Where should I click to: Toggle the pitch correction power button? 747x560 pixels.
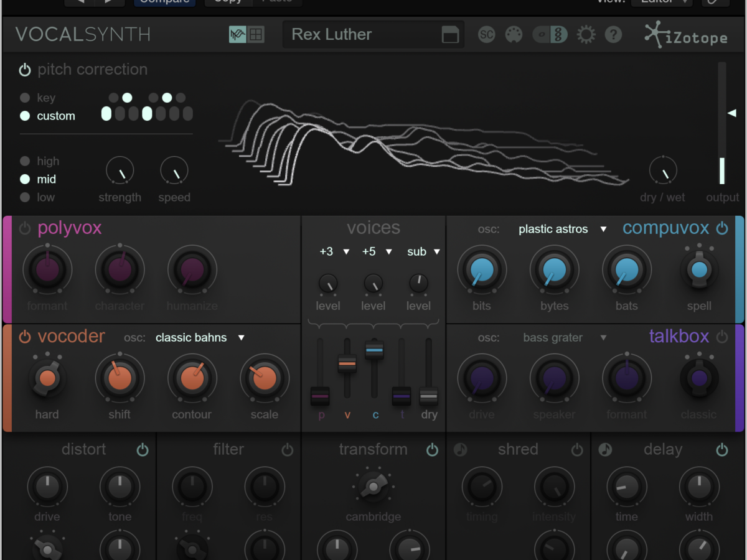coord(25,70)
